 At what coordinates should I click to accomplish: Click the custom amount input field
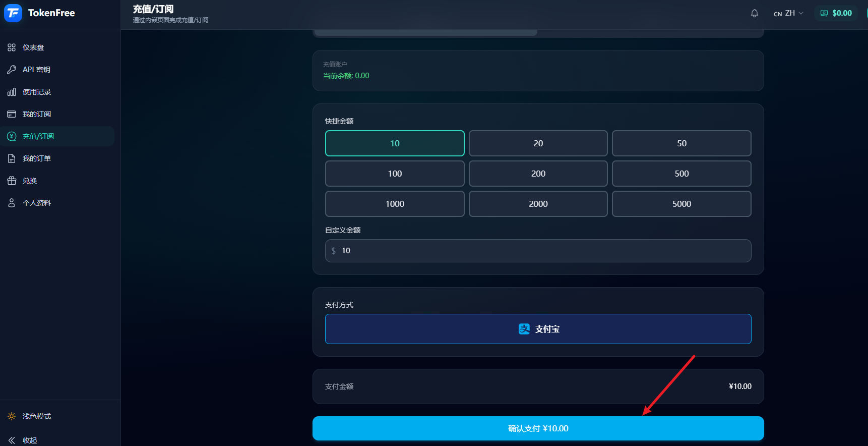pyautogui.click(x=538, y=251)
